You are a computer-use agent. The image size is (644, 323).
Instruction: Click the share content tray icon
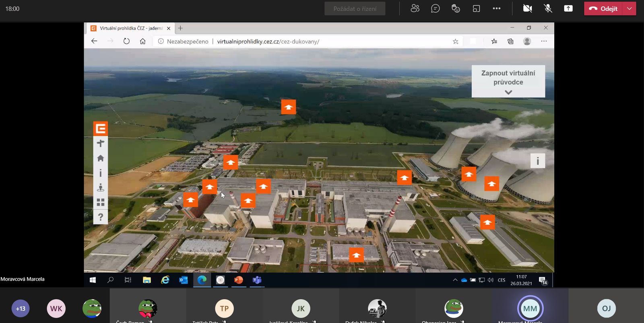pyautogui.click(x=568, y=8)
